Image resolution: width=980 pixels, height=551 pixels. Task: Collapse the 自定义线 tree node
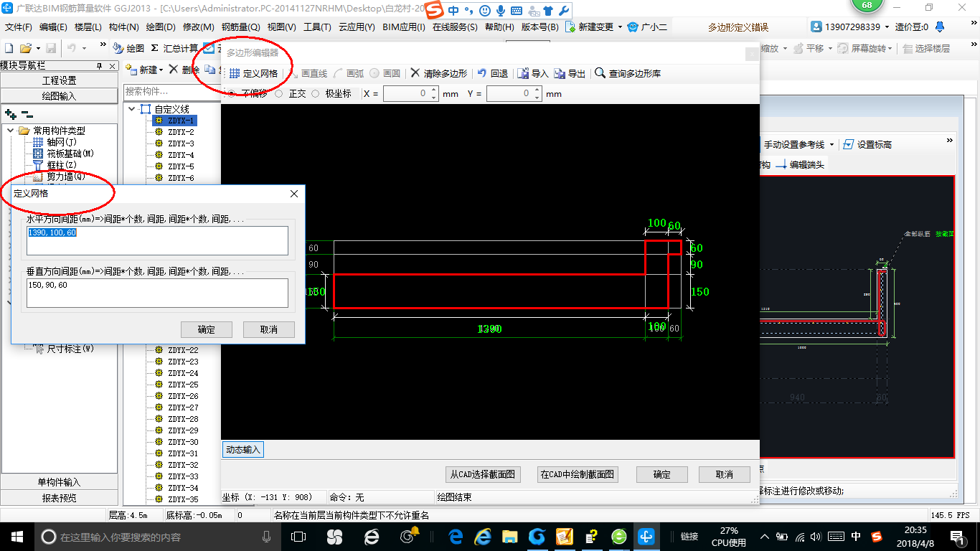pyautogui.click(x=131, y=109)
